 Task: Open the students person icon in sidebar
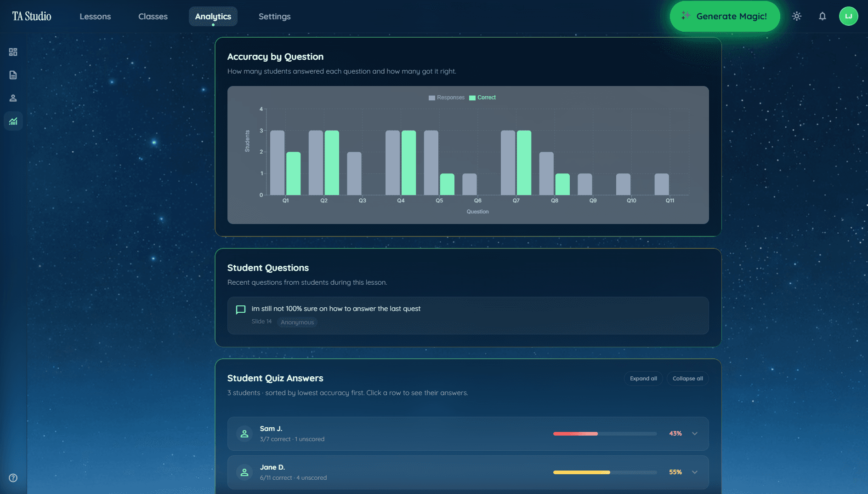(13, 98)
